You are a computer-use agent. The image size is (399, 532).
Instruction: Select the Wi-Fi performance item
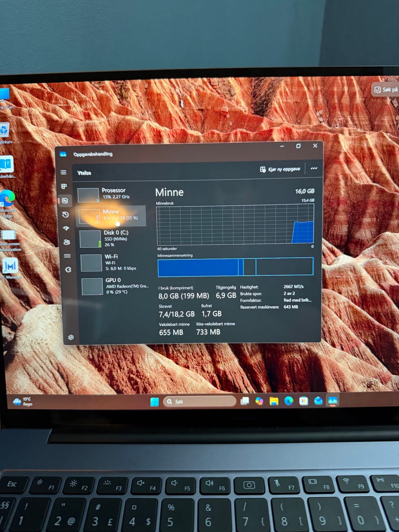(x=113, y=262)
